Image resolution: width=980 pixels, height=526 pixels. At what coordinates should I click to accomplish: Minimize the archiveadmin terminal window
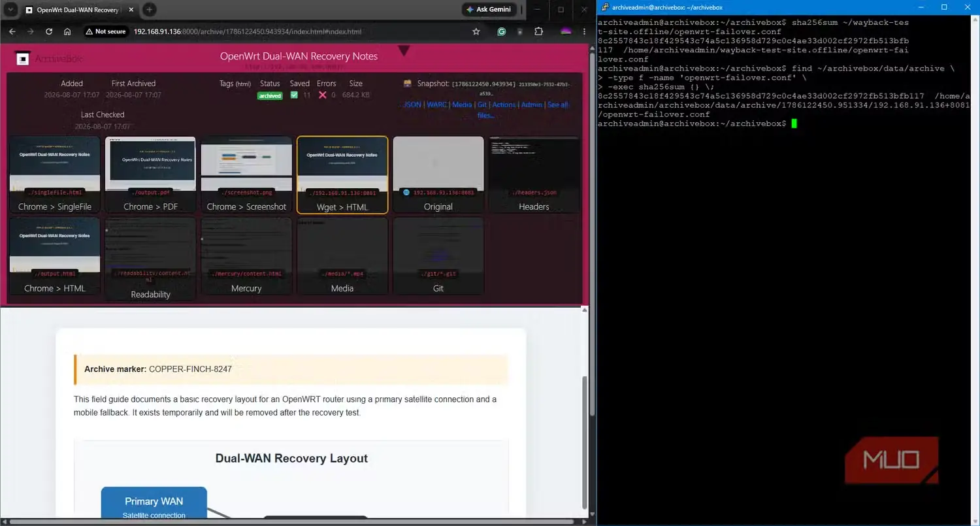[921, 7]
